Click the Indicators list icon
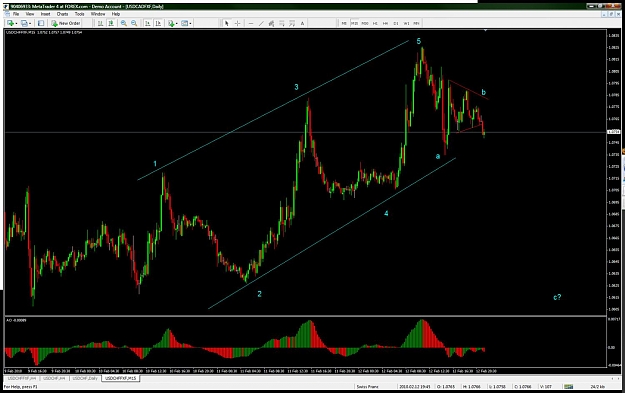Screen dimensions: 625x393 coord(171,24)
